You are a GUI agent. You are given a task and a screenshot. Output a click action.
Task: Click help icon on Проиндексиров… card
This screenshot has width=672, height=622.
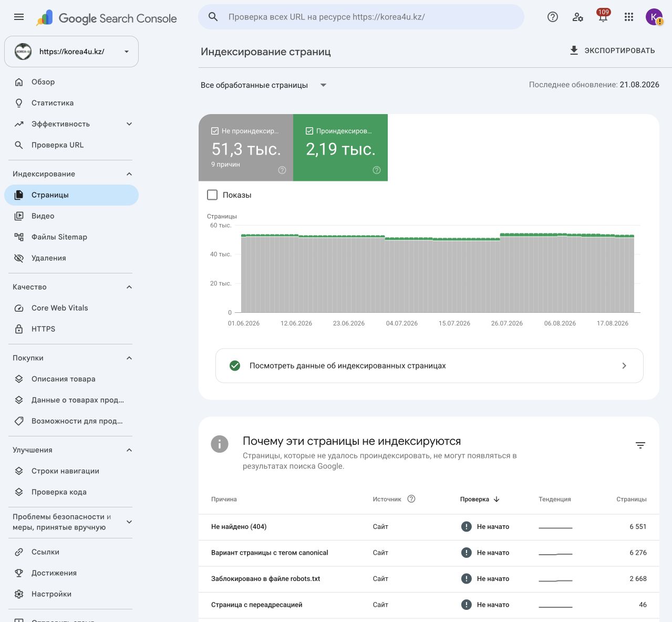[x=377, y=170]
